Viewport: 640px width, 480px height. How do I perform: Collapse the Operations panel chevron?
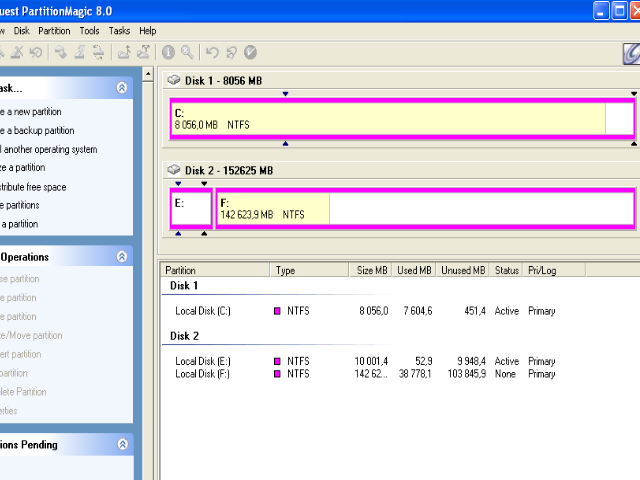coord(122,256)
